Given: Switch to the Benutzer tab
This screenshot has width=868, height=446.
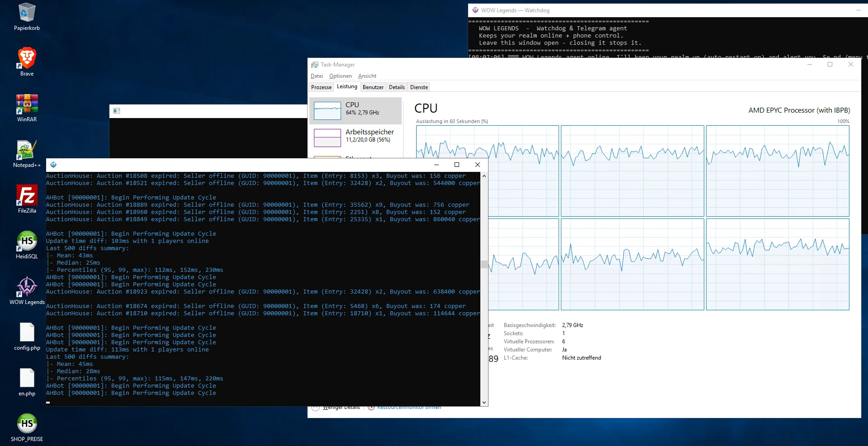Looking at the screenshot, I should click(x=373, y=87).
